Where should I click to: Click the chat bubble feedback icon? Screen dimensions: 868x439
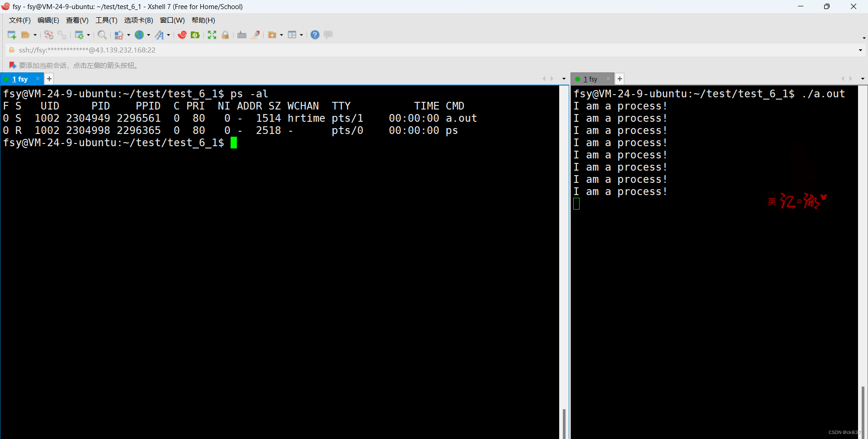pyautogui.click(x=328, y=35)
